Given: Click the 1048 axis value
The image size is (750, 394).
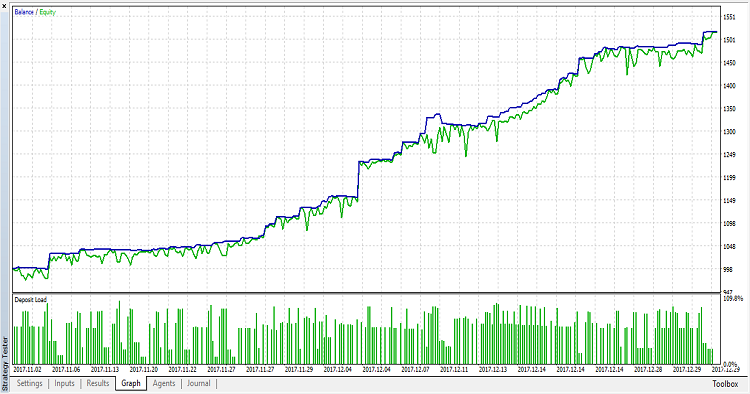Looking at the screenshot, I should [729, 246].
